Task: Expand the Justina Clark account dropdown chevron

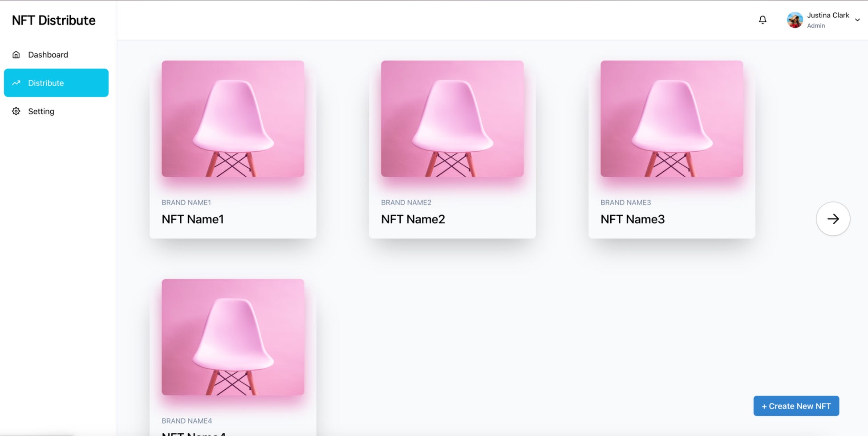Action: [857, 20]
